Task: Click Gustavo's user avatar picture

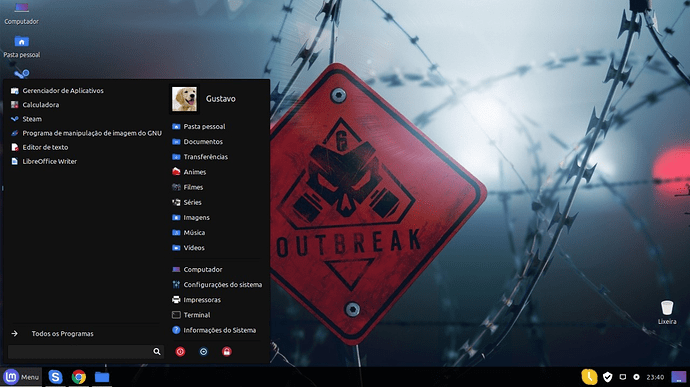Action: pos(184,99)
